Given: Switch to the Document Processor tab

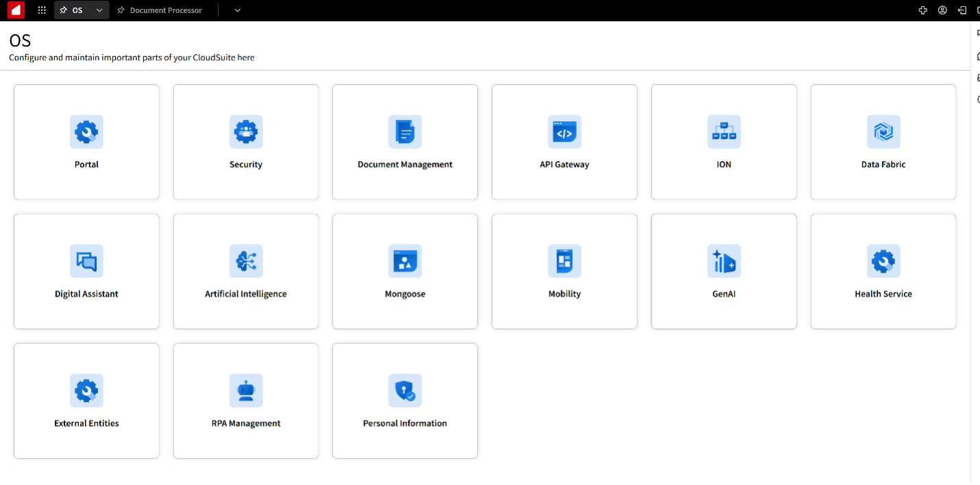Looking at the screenshot, I should click(165, 10).
